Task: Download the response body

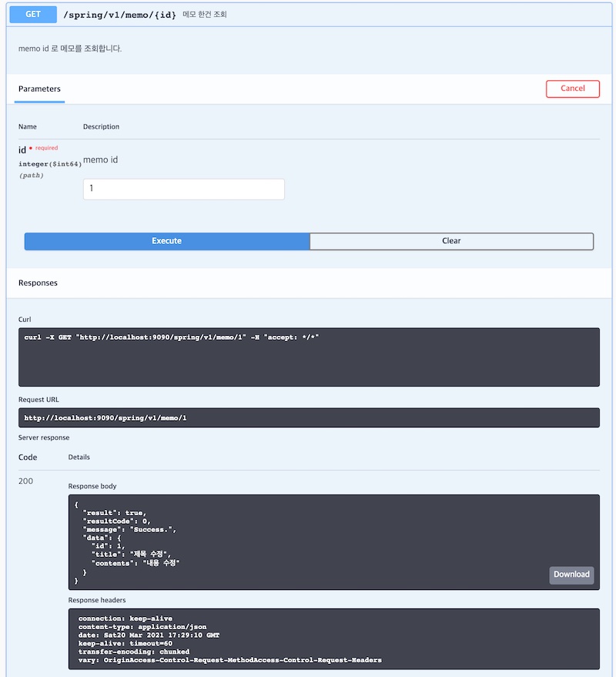Action: pyautogui.click(x=571, y=575)
